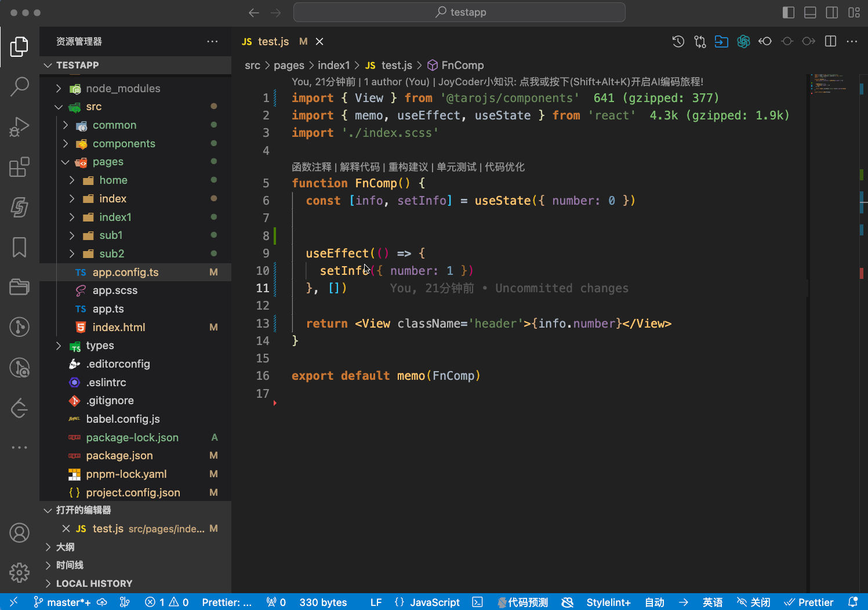Click the index1 breadcrumb item

click(334, 65)
